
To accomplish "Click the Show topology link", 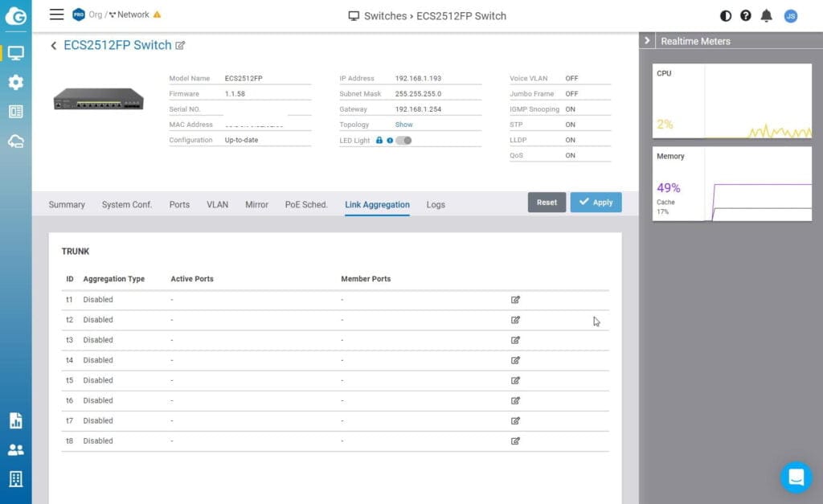I will [403, 125].
